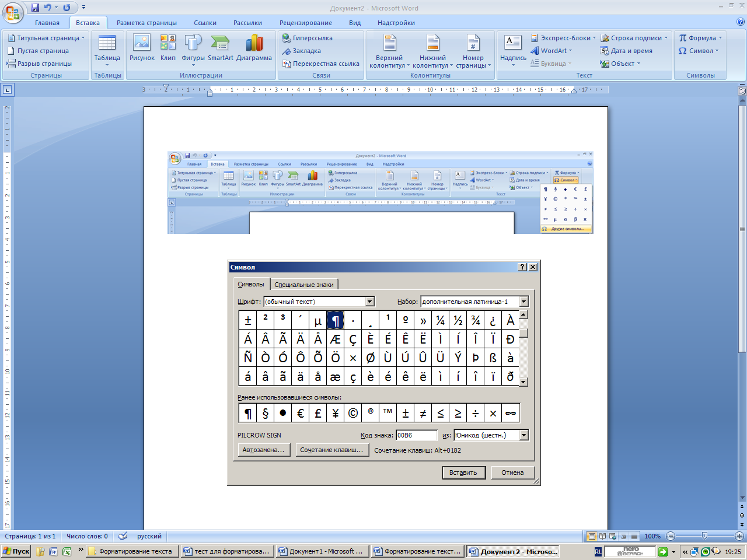Add a Закладка bookmark
This screenshot has width=747, height=560.
302,51
